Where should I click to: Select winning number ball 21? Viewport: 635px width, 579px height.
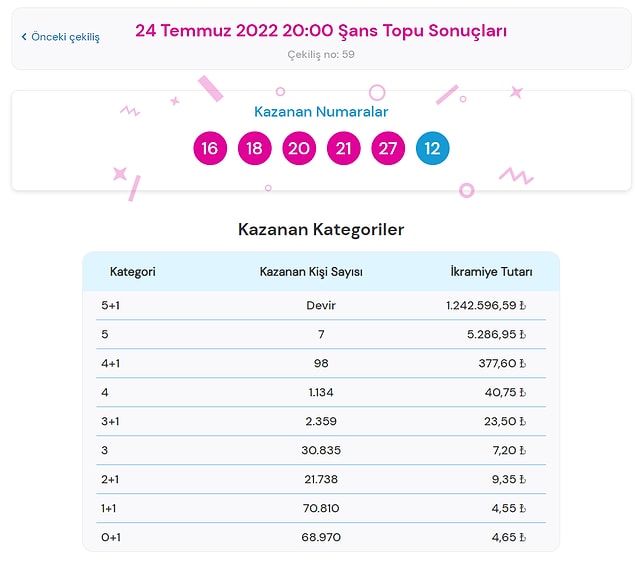tap(343, 148)
